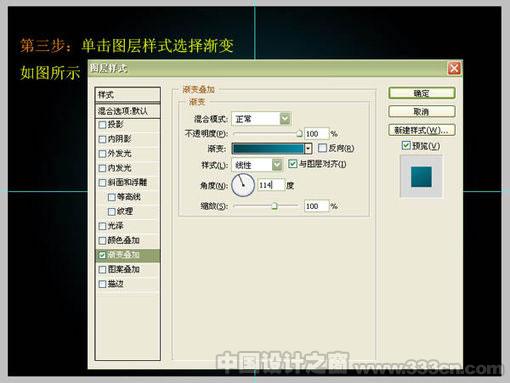
Task: Uncheck the 预览 preview checkbox
Action: [x=406, y=146]
